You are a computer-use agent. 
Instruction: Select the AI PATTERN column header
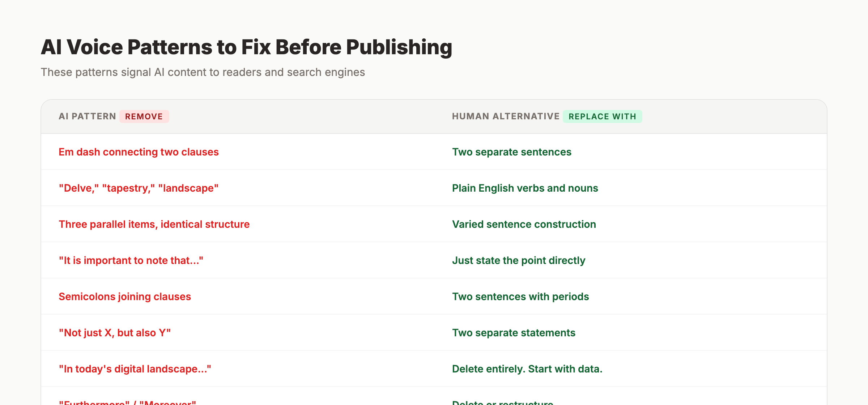[x=87, y=116]
